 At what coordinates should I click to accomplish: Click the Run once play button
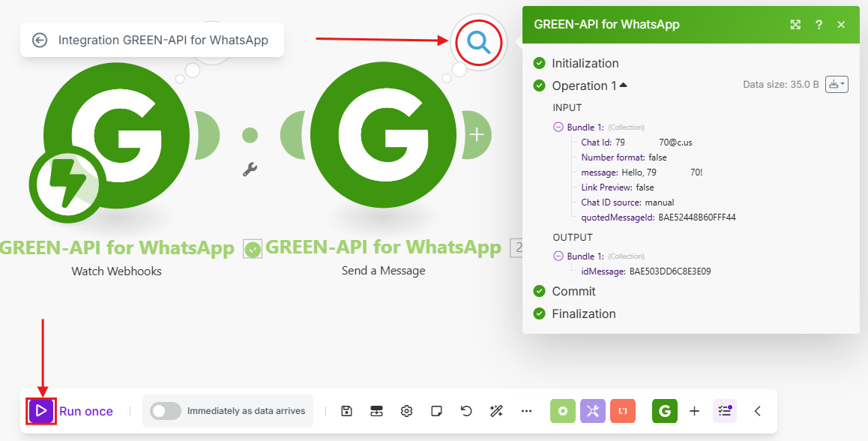[x=41, y=411]
